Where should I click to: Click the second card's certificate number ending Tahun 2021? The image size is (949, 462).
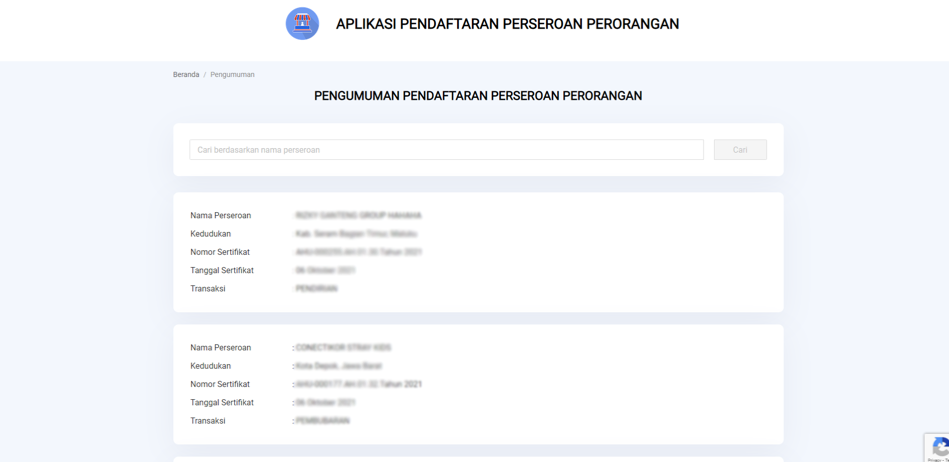(x=358, y=384)
